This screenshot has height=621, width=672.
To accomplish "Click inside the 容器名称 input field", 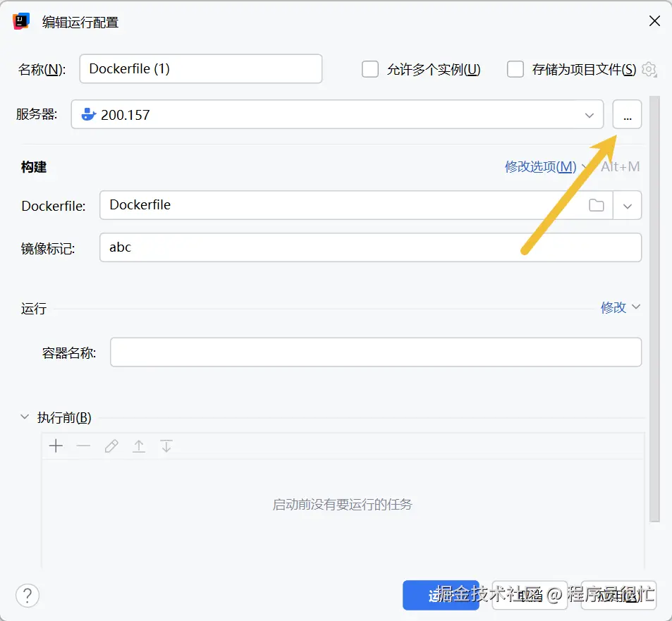I will pos(374,352).
